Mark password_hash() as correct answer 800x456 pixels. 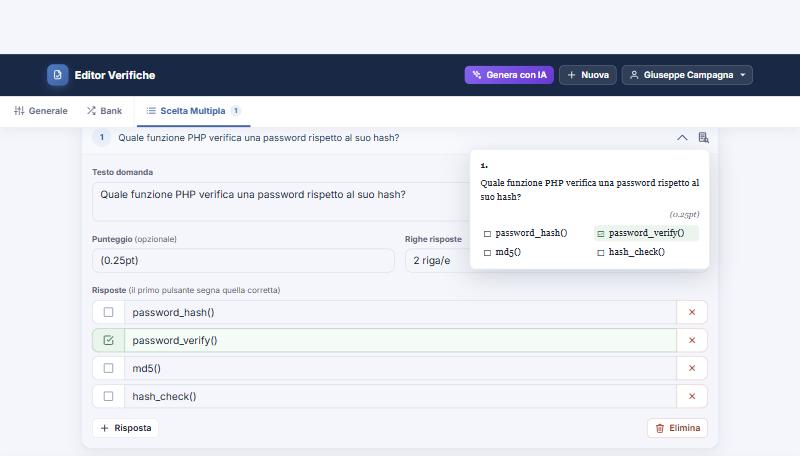pos(108,312)
